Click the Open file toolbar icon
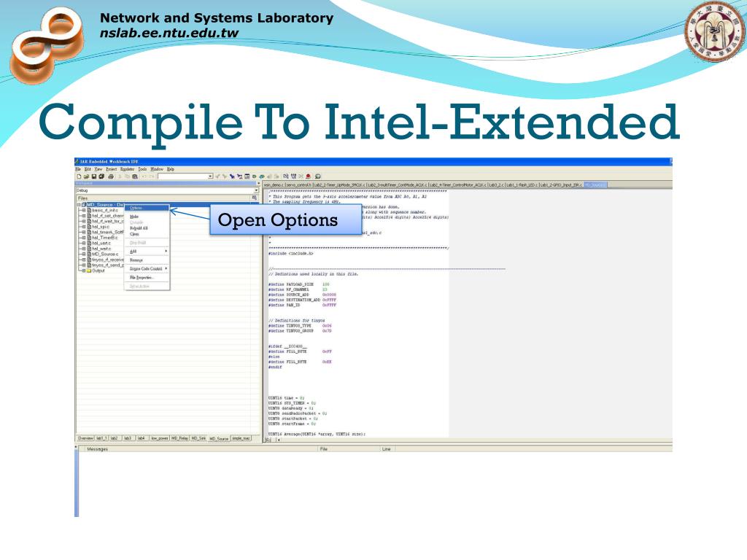 86,176
